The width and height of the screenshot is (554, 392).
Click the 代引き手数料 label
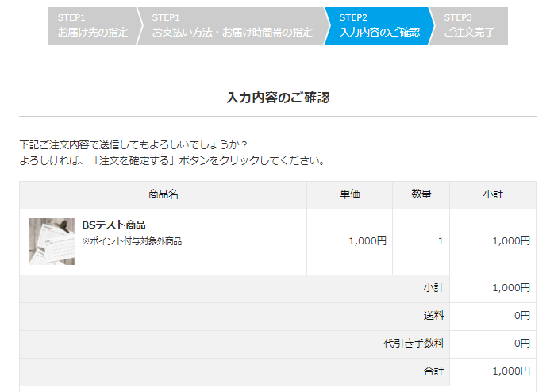tap(414, 344)
